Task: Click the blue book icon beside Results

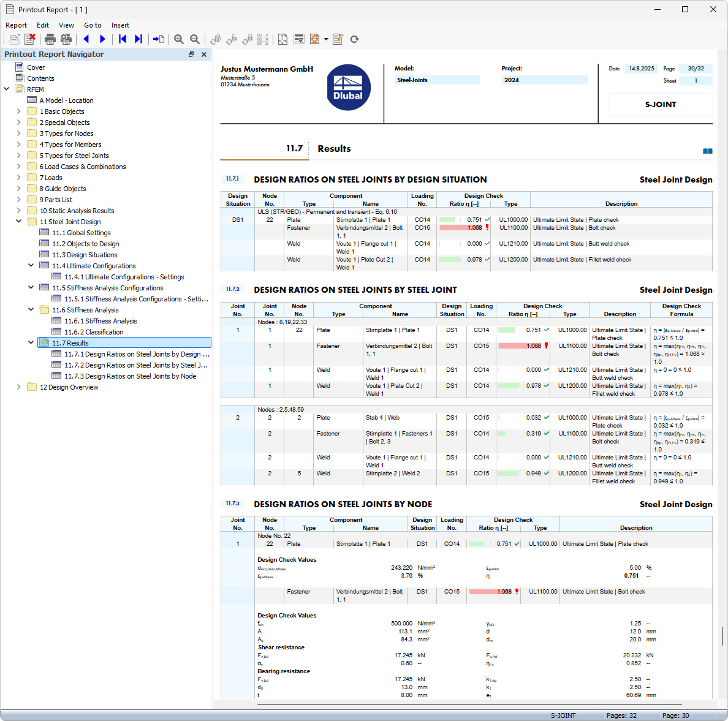Action: pyautogui.click(x=708, y=151)
